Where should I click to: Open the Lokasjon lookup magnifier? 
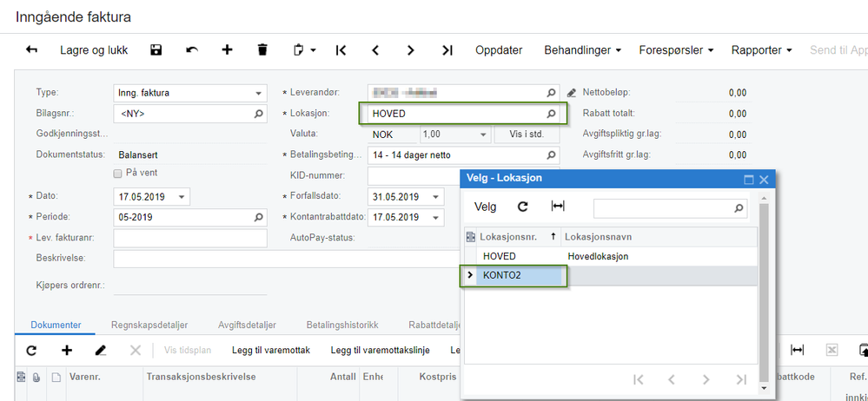point(551,114)
